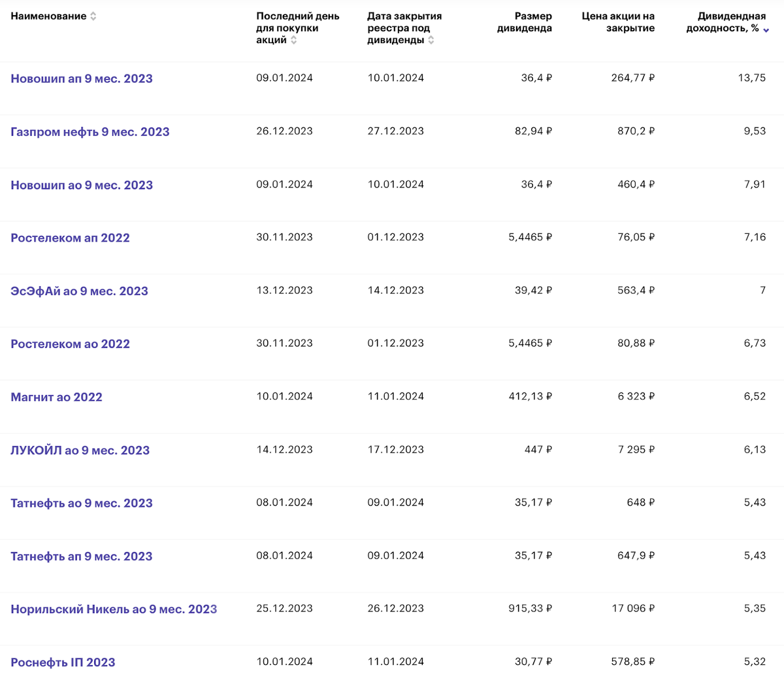Screen dimensions: 784x695
Task: Open Норильский Никель ао 9 мес. 2023
Action: click(x=114, y=609)
